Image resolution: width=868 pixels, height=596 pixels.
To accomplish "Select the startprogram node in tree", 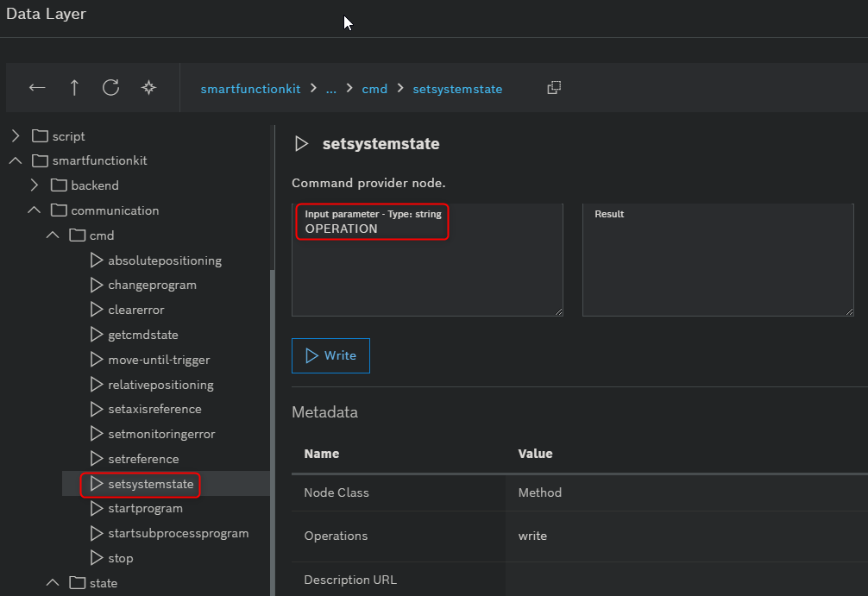I will click(145, 509).
